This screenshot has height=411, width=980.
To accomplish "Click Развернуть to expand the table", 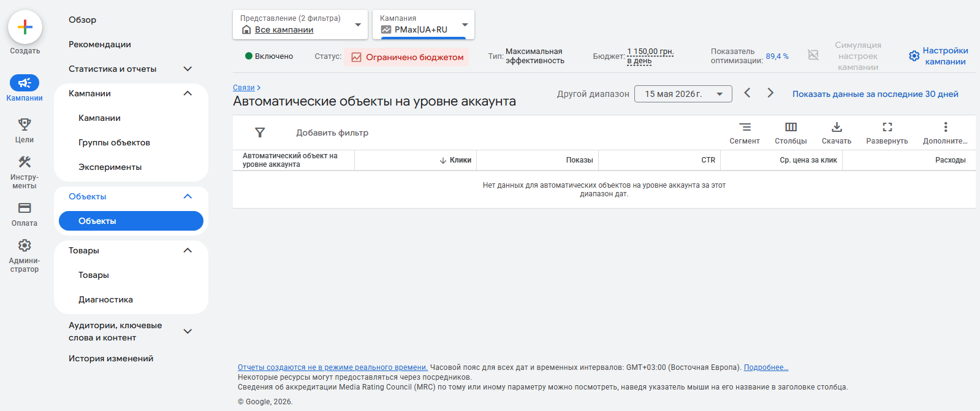I will click(x=887, y=133).
